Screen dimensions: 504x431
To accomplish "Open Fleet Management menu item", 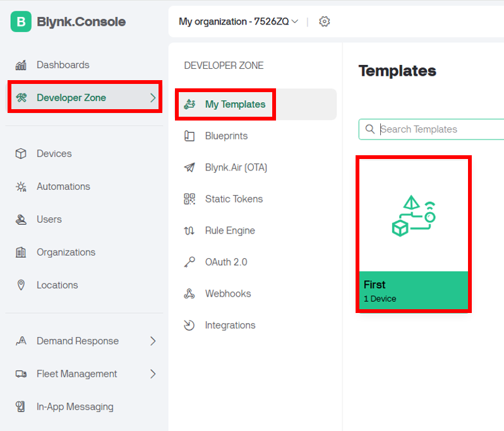I will 85,374.
